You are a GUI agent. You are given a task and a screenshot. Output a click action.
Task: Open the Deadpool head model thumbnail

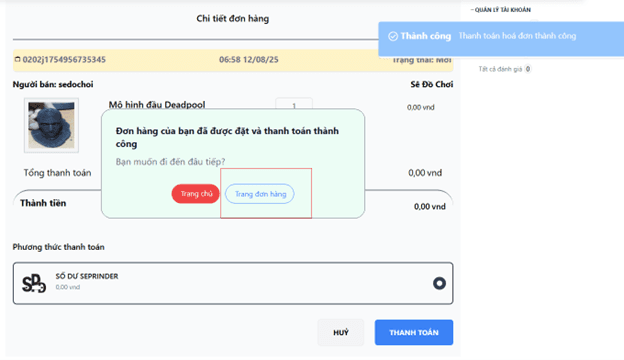(x=51, y=125)
